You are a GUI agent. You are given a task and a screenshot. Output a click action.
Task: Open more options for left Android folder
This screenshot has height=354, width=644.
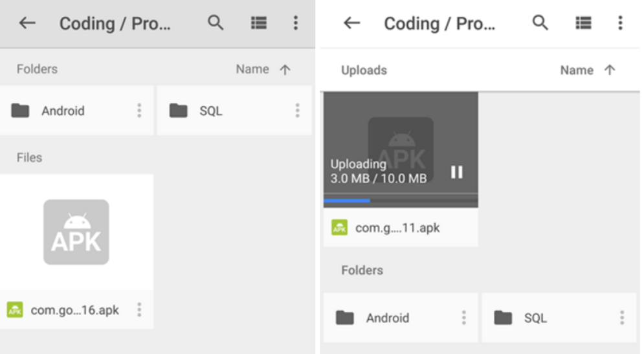(139, 111)
